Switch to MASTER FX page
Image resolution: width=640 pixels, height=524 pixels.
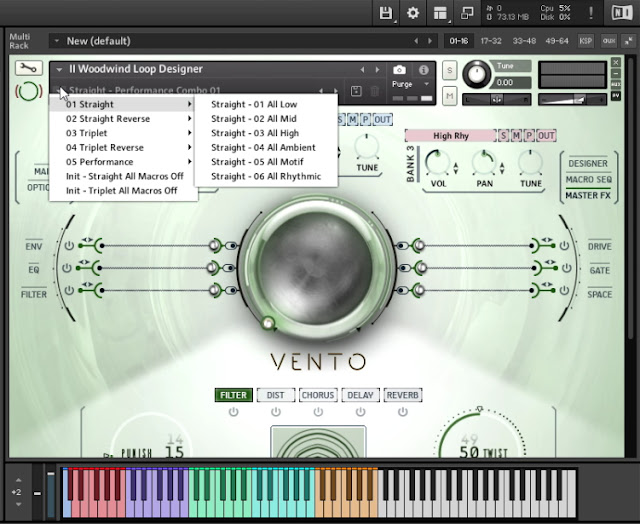[x=588, y=195]
